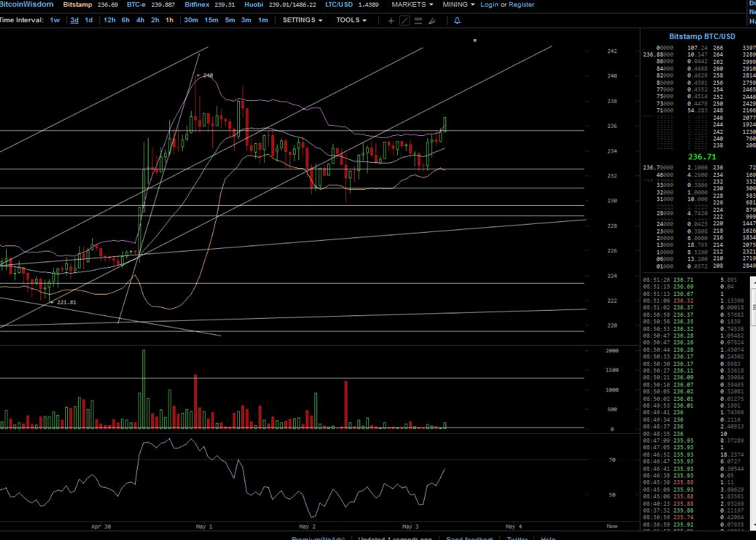Viewport: 756px width, 540px height.
Task: Switch to the Bitfinex market
Action: coord(197,4)
